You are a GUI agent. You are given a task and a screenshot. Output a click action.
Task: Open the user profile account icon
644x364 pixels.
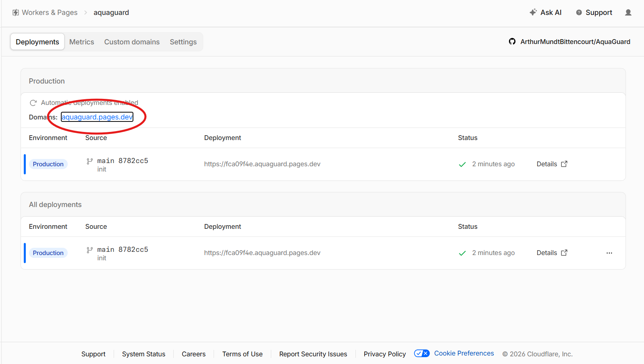click(628, 13)
